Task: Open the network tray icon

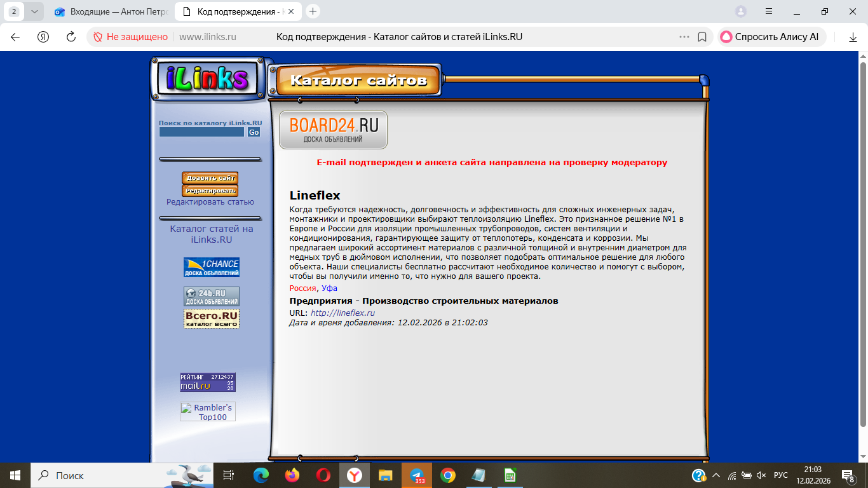Action: [732, 475]
